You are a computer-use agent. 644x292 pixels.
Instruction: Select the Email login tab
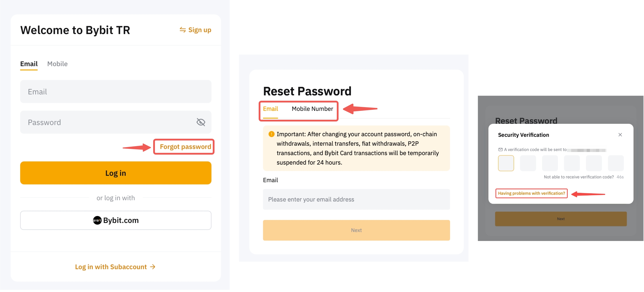tap(29, 64)
